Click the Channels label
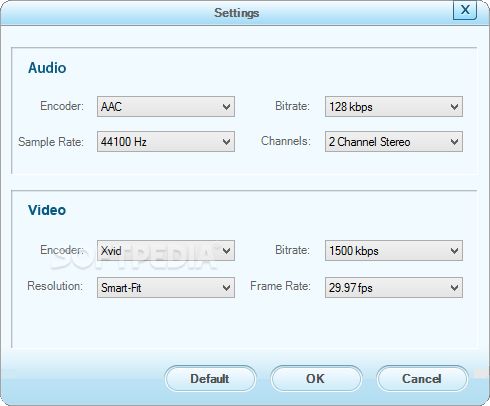Viewport: 490px width, 406px height. [286, 141]
